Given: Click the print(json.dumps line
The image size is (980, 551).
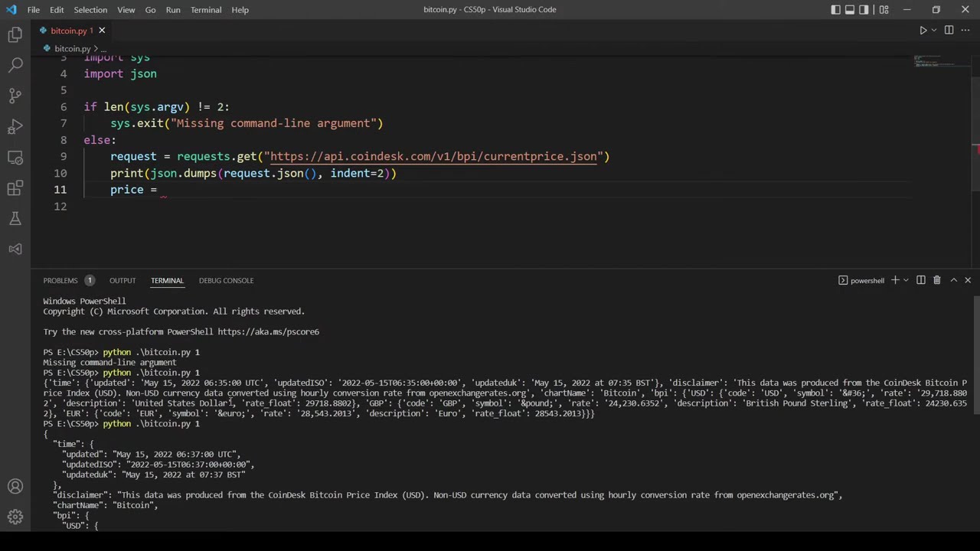Looking at the screenshot, I should 253,173.
